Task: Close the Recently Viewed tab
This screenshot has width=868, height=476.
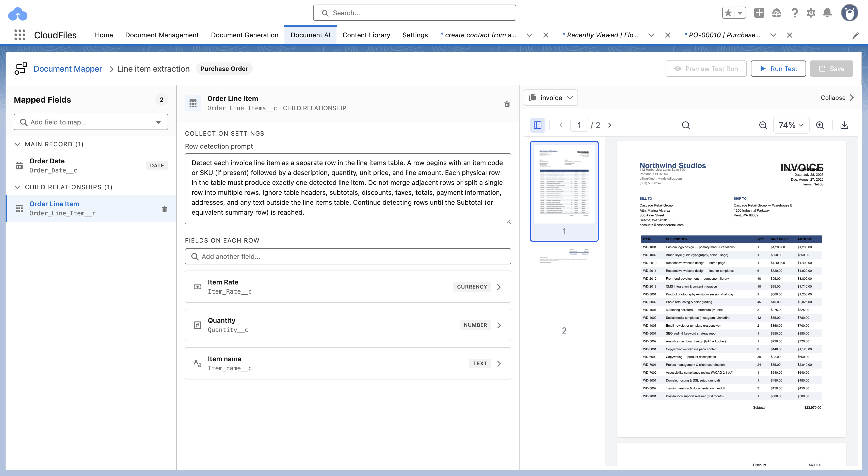Action: click(668, 35)
